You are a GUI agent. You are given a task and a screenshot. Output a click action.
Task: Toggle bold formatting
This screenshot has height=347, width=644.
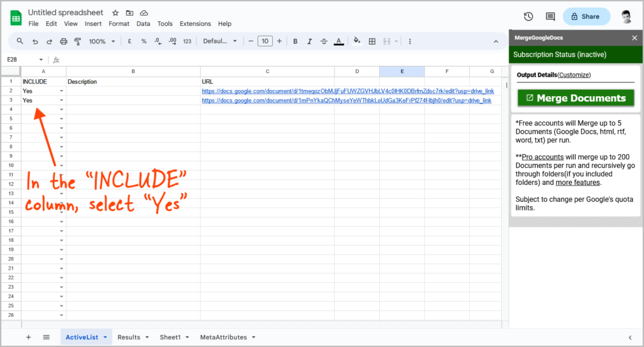[296, 41]
